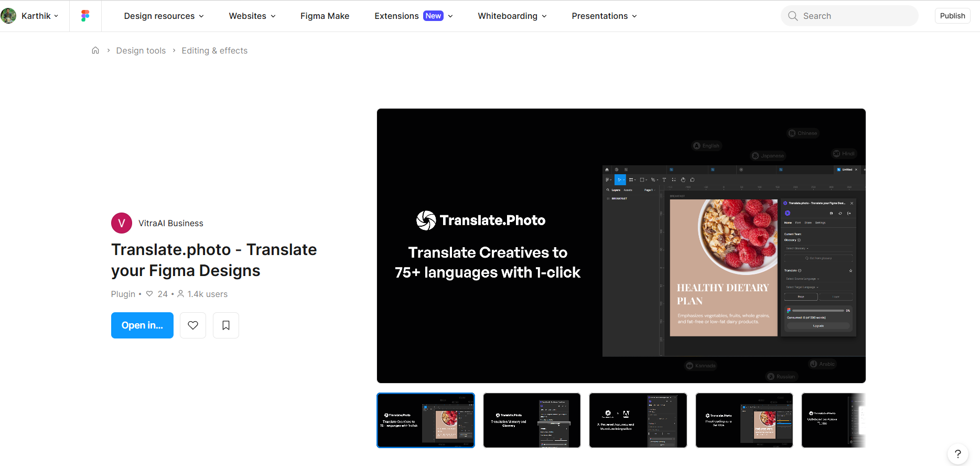Like the plugin with heart button
980x466 pixels.
pos(193,325)
